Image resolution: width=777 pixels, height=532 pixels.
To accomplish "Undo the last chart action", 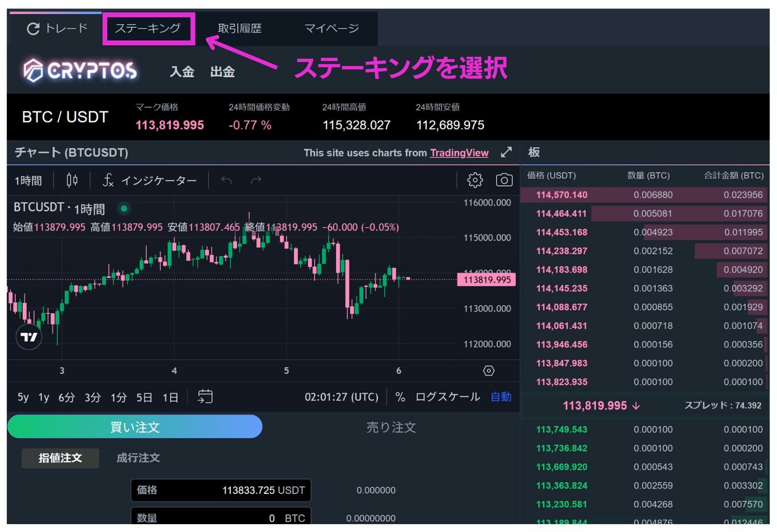I will pyautogui.click(x=227, y=180).
